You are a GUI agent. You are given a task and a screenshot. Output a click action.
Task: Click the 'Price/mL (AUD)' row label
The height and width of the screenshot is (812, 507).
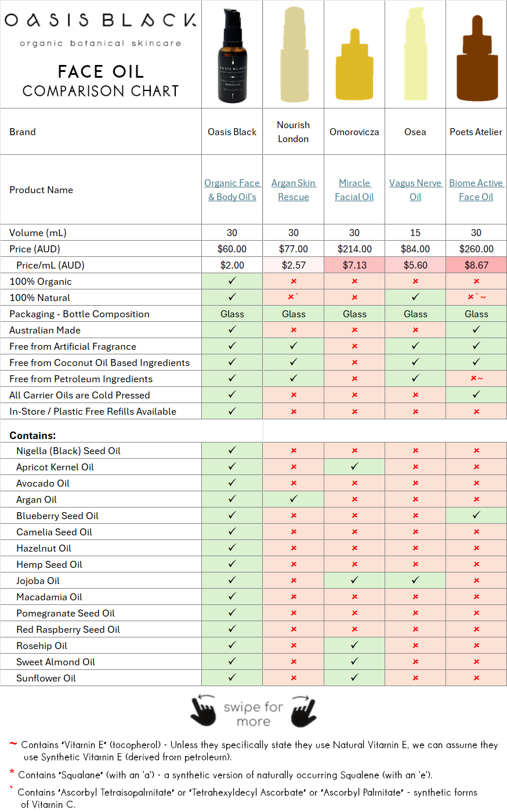click(x=50, y=265)
